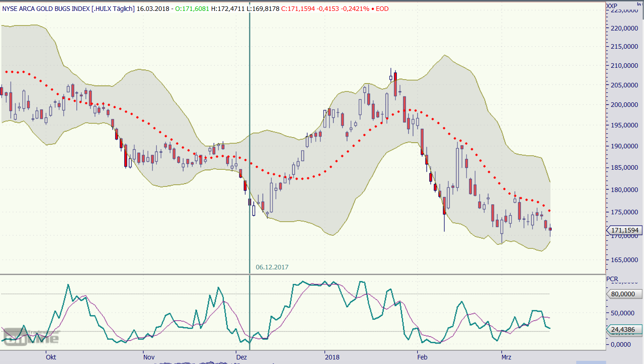The width and height of the screenshot is (644, 364).
Task: Click the high value 'H:172,4711'
Action: [x=228, y=9]
